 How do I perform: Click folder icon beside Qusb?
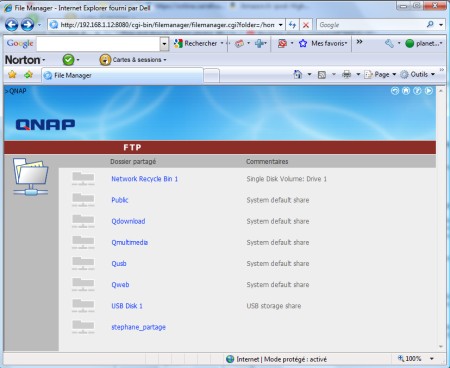point(83,264)
